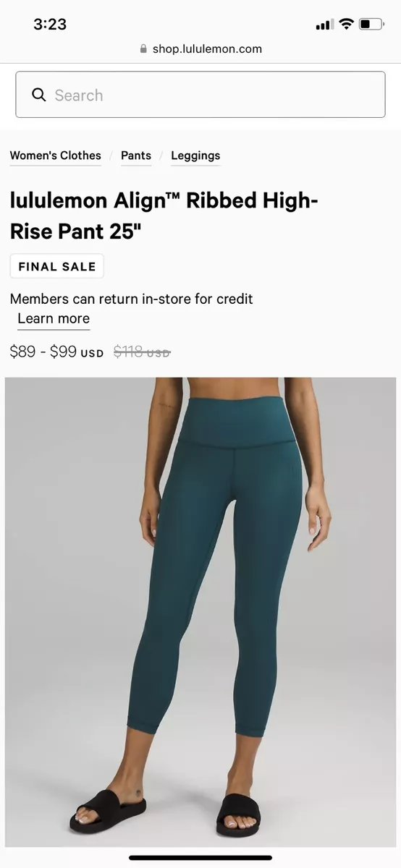Tap the crossed-out $118 original price
This screenshot has height=868, width=401.
pos(142,352)
